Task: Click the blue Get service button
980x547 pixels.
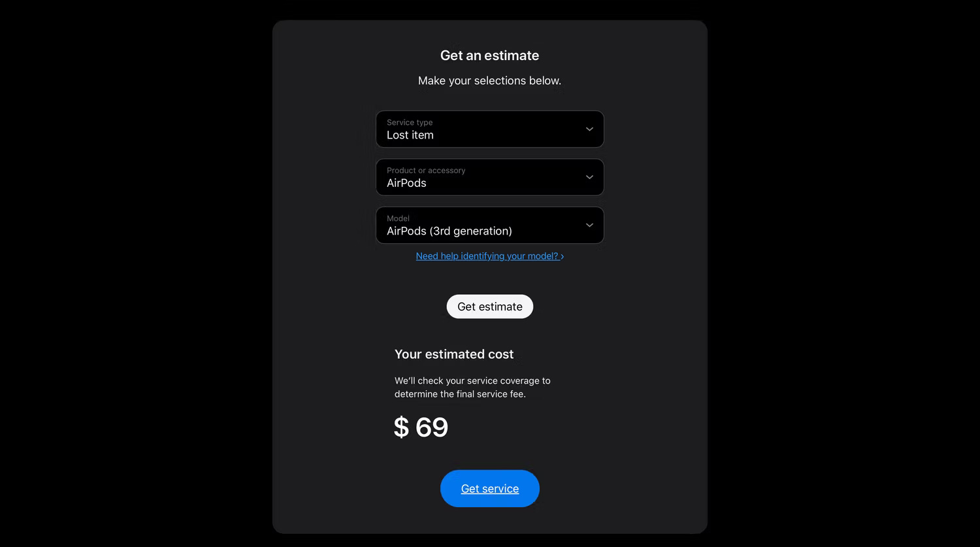Action: click(x=489, y=488)
